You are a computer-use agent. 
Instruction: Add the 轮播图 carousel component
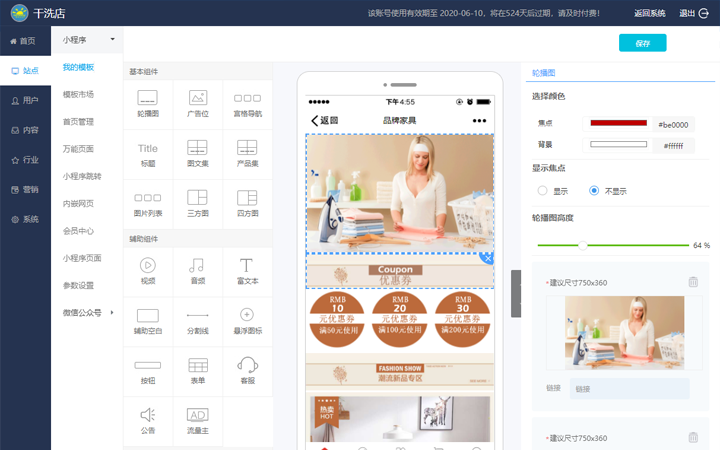pos(147,104)
